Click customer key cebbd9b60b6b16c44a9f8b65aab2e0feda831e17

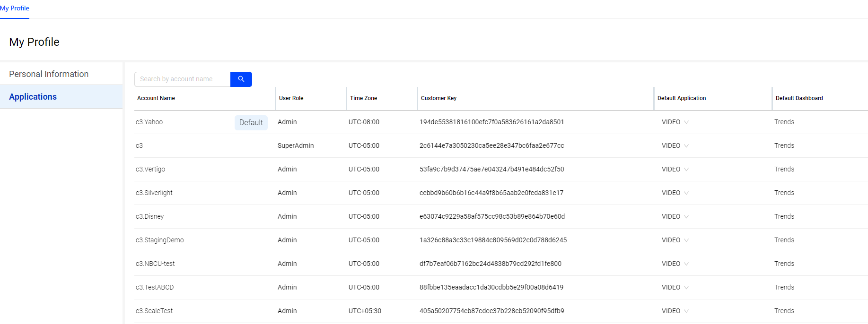click(491, 193)
